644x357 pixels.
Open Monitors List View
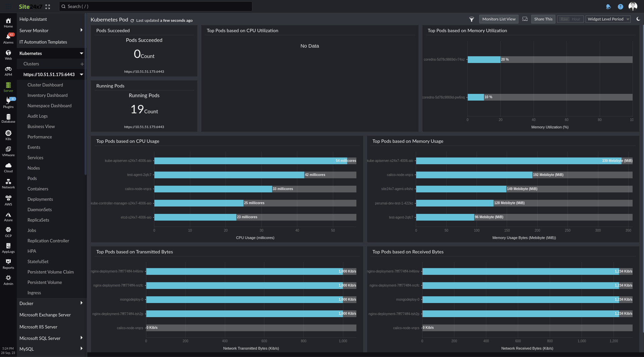[499, 19]
